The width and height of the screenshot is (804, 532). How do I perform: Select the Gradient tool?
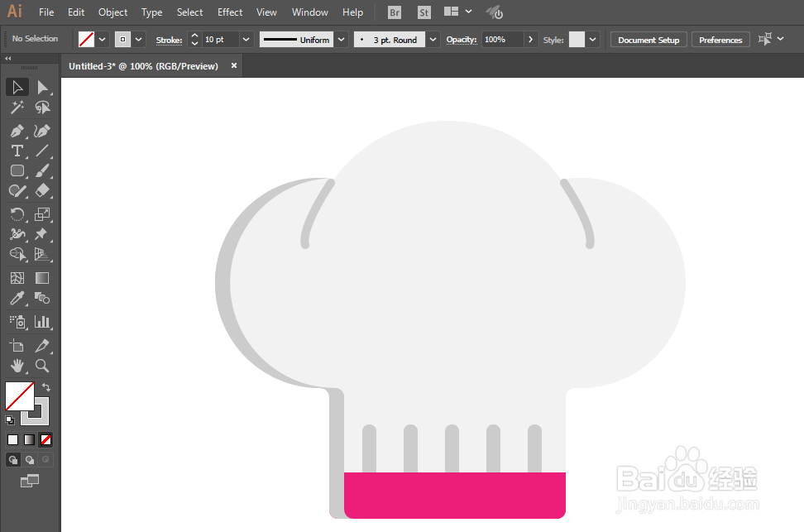(x=42, y=278)
